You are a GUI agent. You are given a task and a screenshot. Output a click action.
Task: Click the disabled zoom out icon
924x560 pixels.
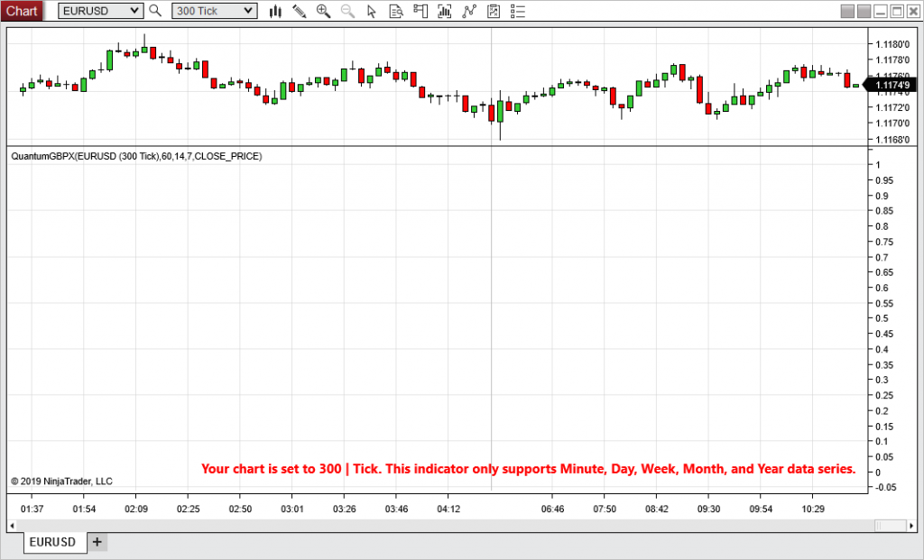point(347,11)
